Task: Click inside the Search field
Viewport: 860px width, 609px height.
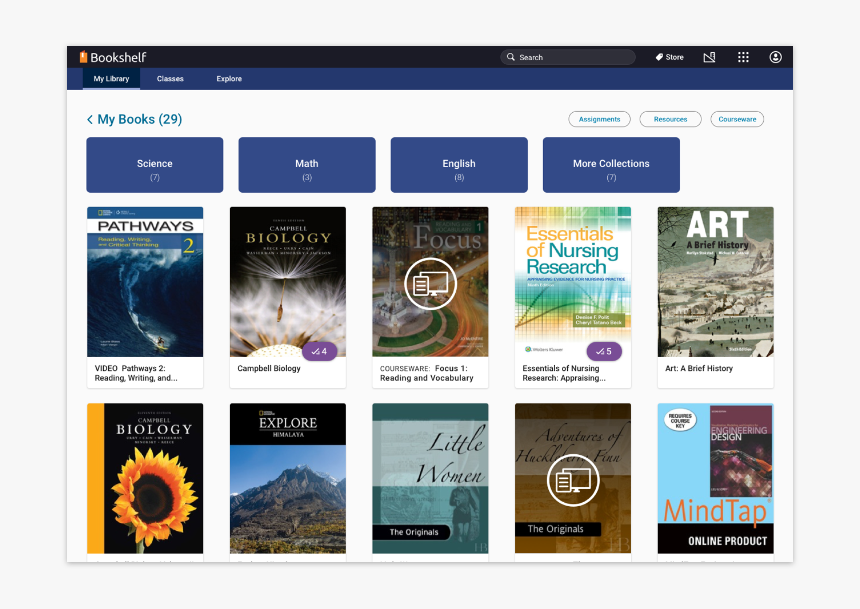Action: [568, 57]
